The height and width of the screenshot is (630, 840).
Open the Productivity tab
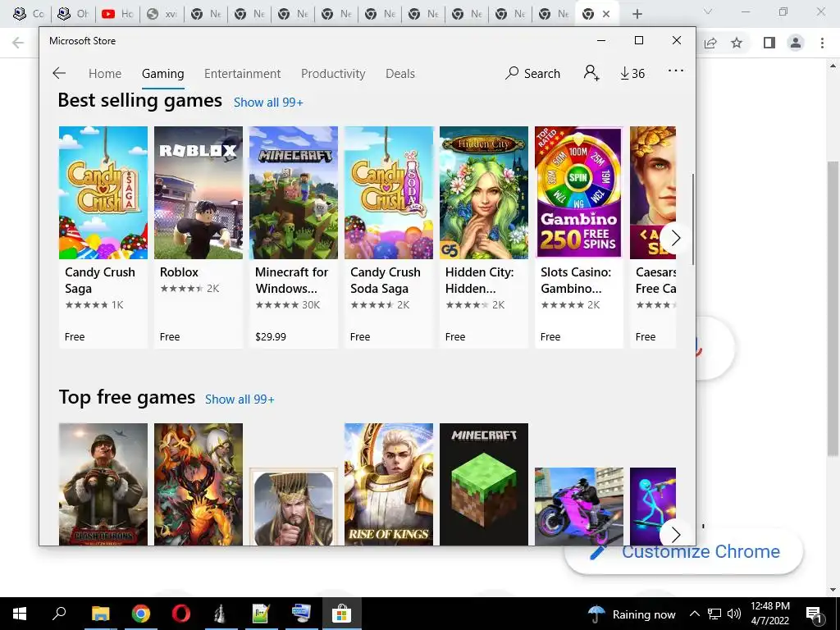(333, 73)
